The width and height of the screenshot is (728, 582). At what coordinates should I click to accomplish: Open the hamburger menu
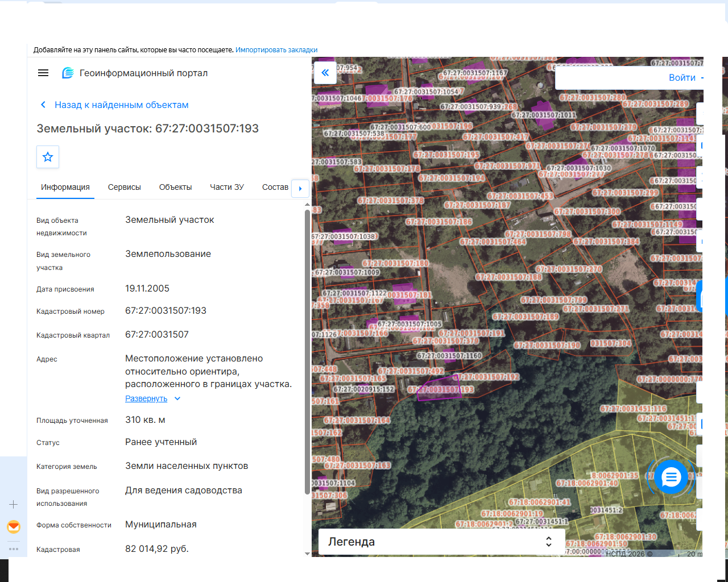[x=43, y=73]
